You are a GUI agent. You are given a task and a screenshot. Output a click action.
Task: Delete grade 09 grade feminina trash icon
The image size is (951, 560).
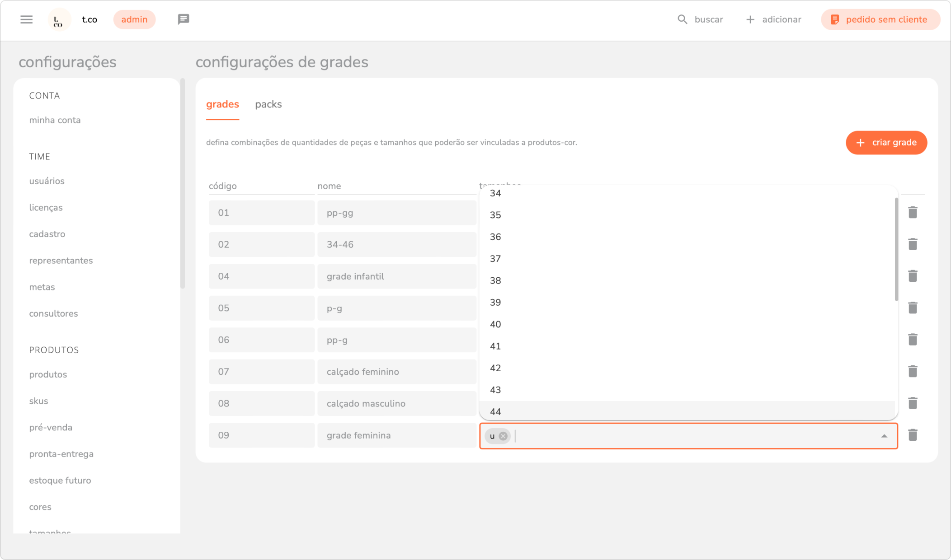tap(913, 435)
